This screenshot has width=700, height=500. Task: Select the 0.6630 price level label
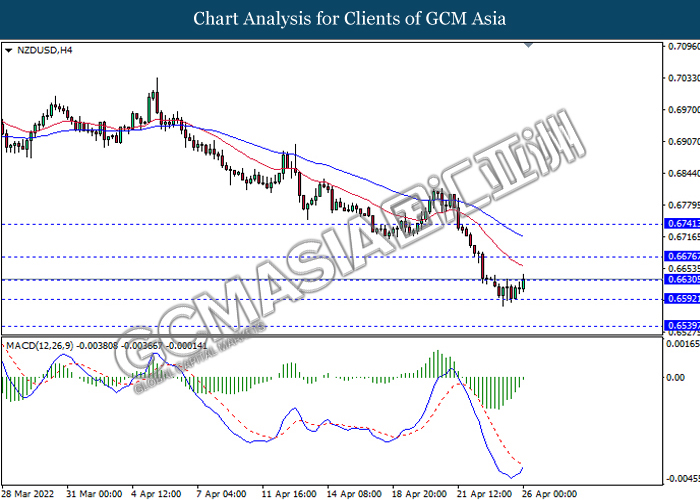coord(682,279)
